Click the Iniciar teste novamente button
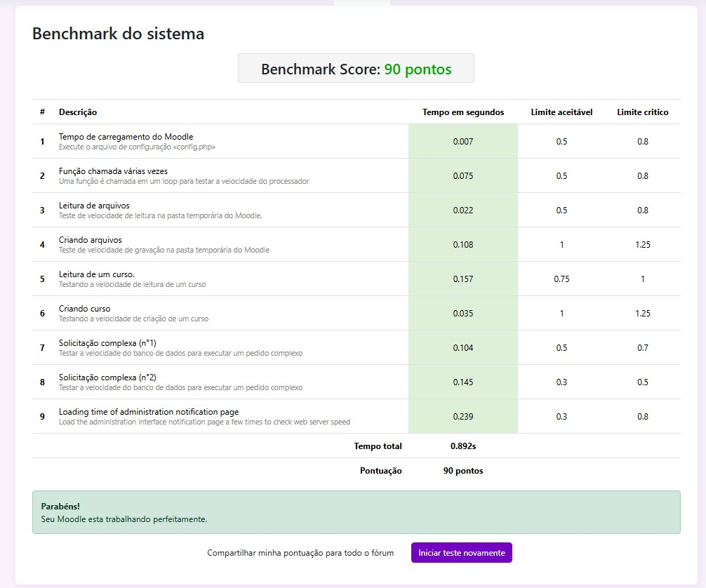 point(461,552)
